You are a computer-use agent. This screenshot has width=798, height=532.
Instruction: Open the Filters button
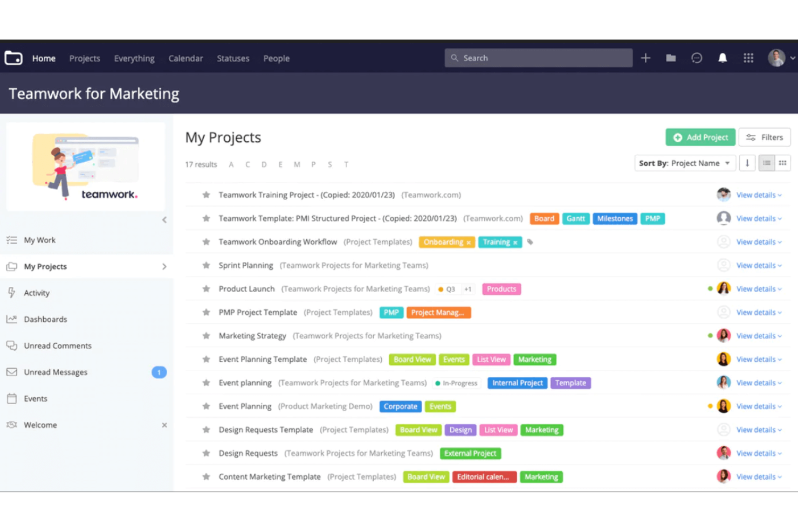click(765, 137)
